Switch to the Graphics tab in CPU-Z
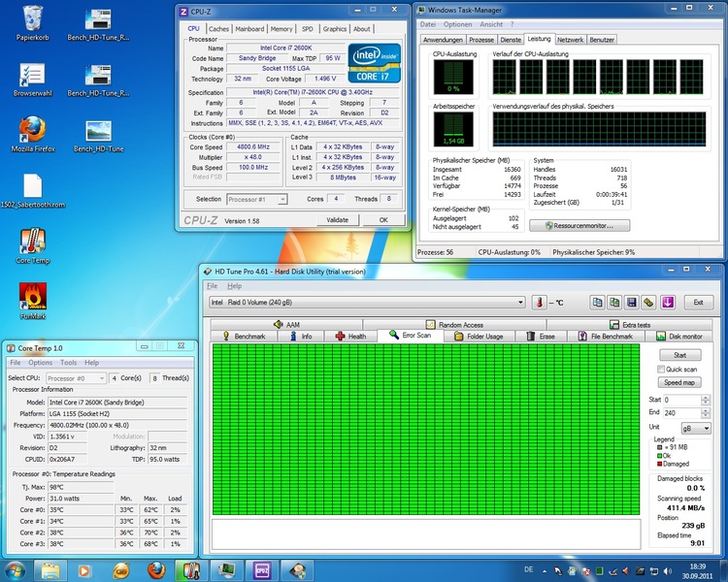728x582 pixels. pos(335,29)
